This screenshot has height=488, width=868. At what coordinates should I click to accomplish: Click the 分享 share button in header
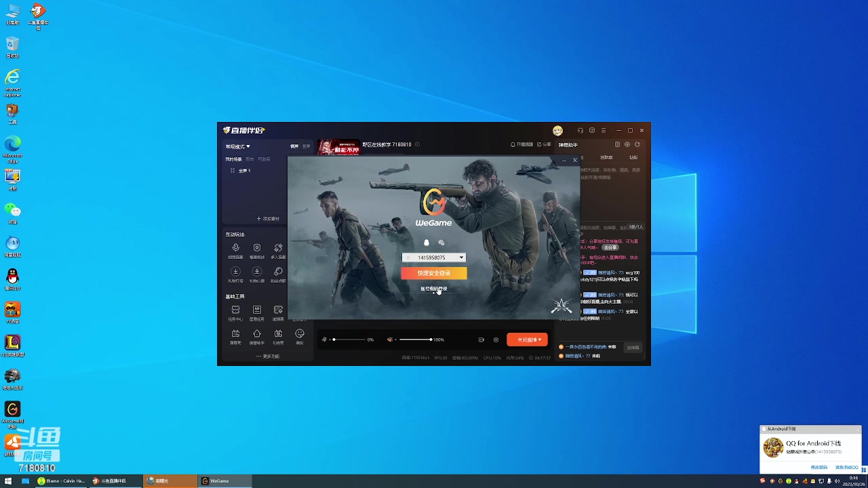tap(544, 144)
